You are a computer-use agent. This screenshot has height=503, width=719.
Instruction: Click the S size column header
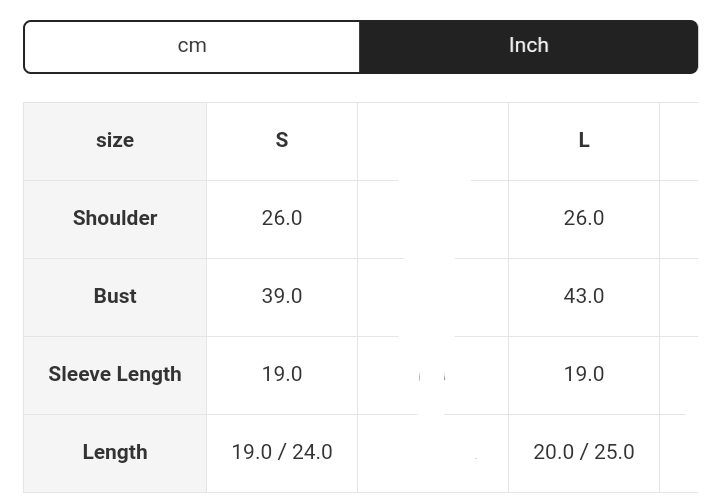point(282,141)
